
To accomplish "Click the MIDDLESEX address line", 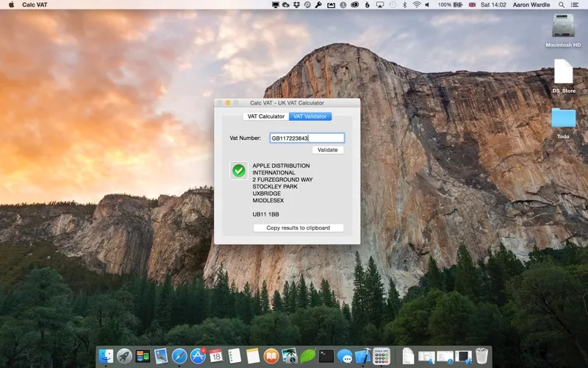I will (x=268, y=200).
